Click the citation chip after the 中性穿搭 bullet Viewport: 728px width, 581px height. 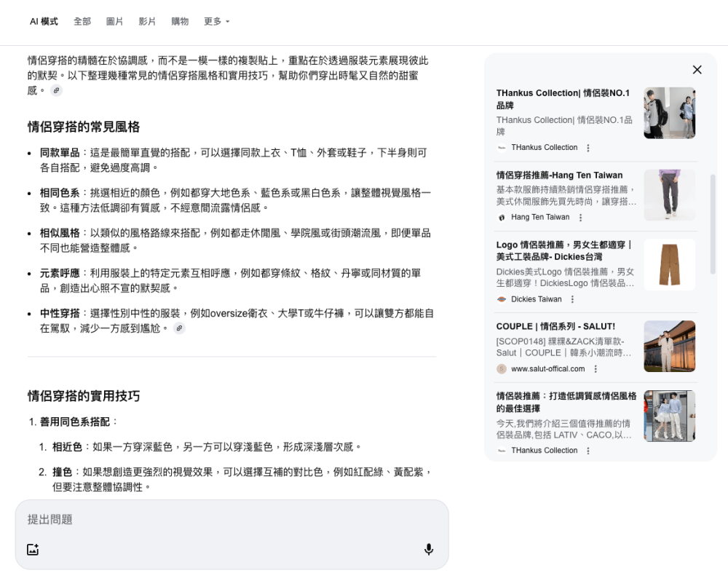(x=179, y=328)
